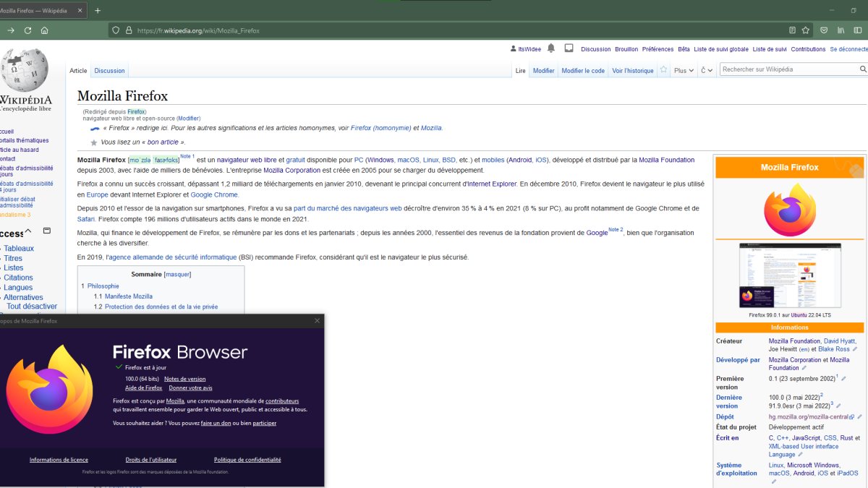Open Mozilla Foundation link in intro paragraph

(x=666, y=160)
